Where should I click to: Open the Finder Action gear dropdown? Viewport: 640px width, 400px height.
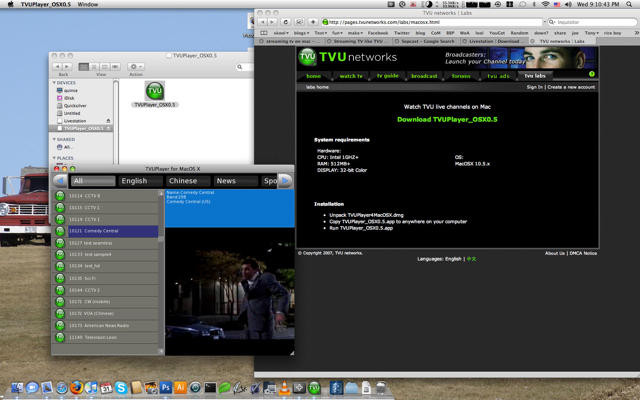click(136, 65)
